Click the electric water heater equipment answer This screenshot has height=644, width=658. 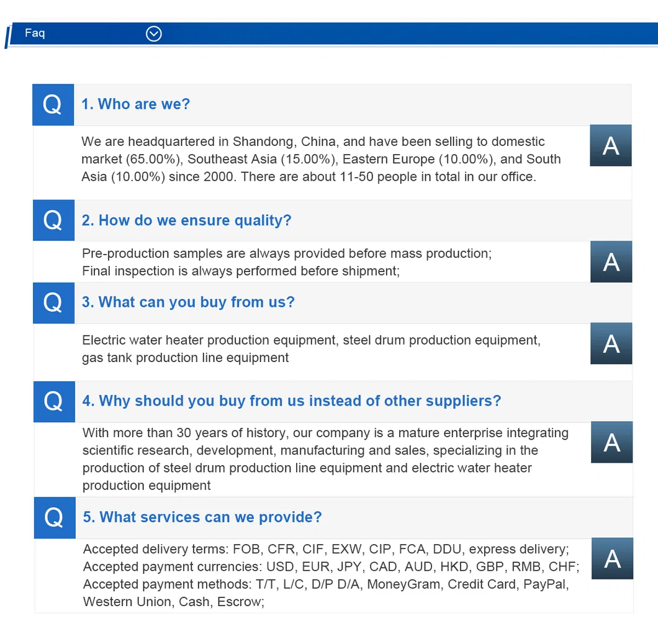point(310,340)
